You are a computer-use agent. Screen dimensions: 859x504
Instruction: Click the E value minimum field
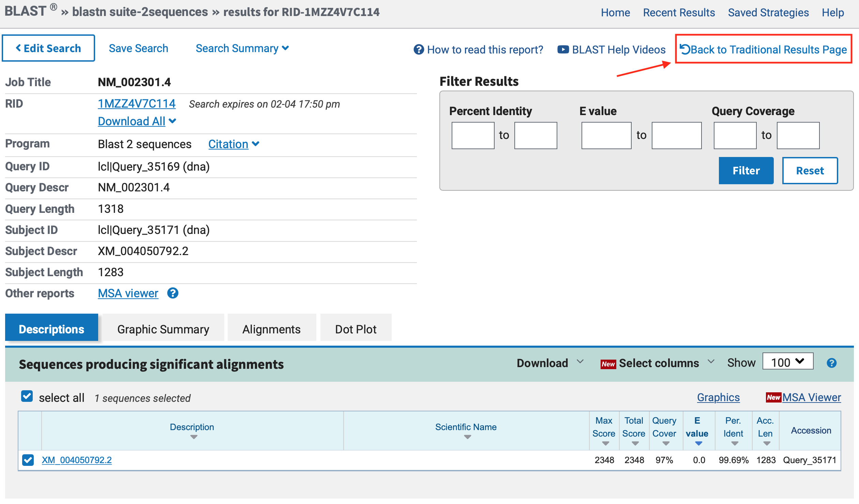point(606,136)
